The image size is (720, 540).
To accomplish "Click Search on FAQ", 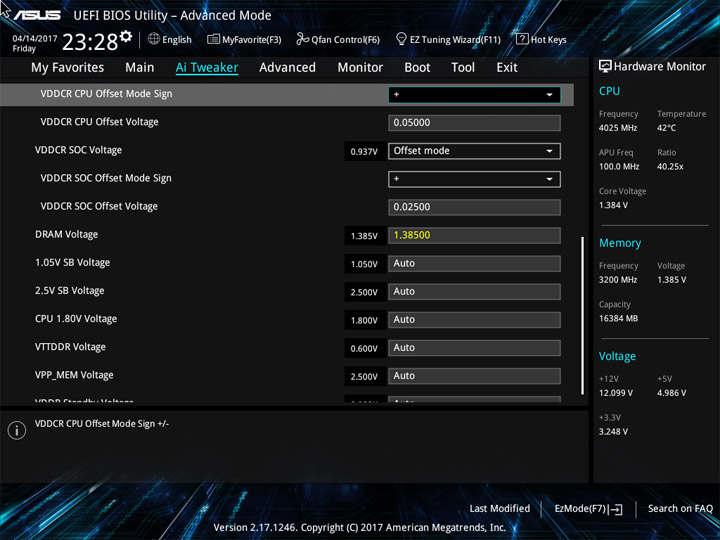I will [680, 509].
